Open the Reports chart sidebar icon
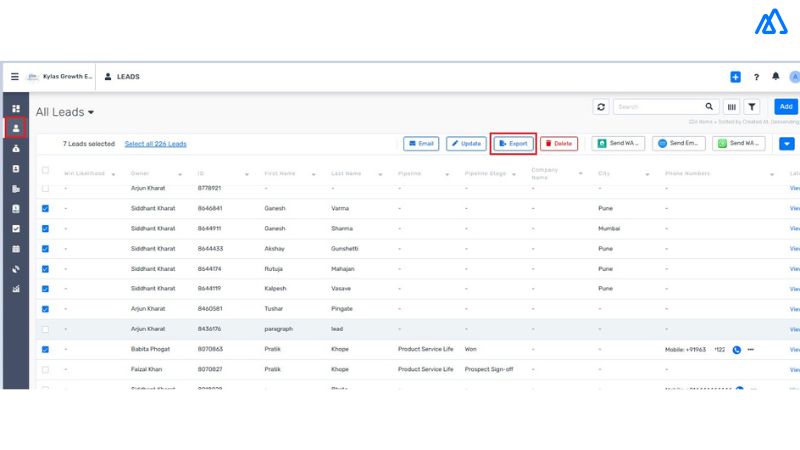Image resolution: width=800 pixels, height=450 pixels. (x=16, y=289)
